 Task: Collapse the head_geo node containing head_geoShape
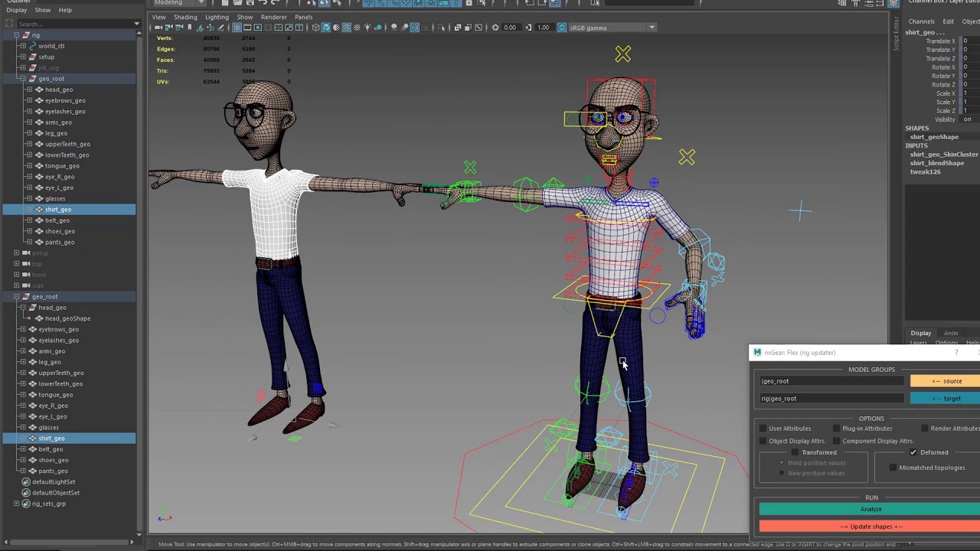click(23, 308)
